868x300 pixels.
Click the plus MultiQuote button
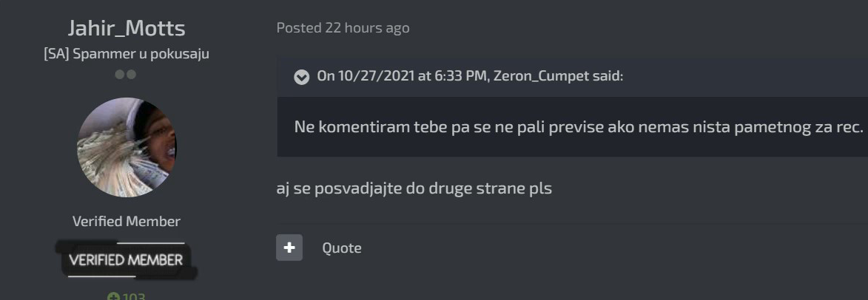(x=289, y=248)
